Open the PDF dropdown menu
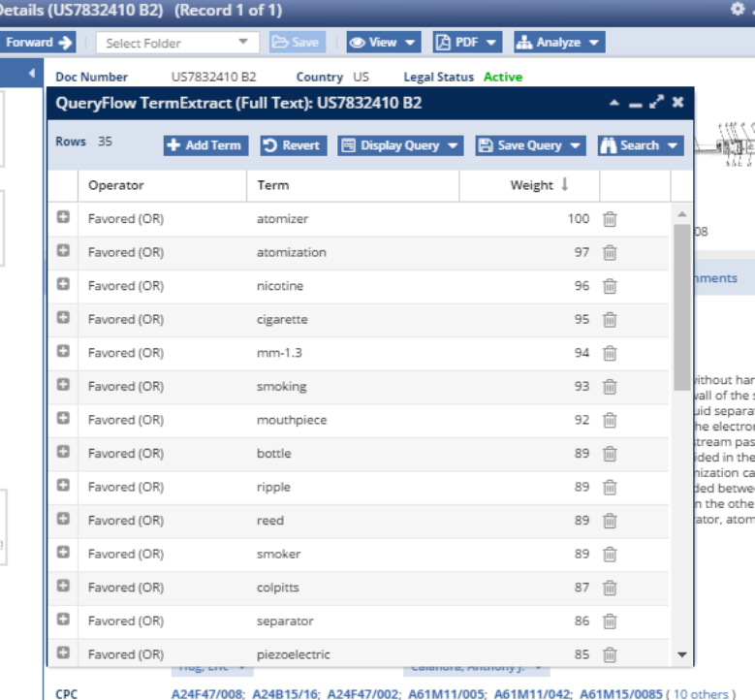Screen dimensions: 755x700 tap(467, 43)
